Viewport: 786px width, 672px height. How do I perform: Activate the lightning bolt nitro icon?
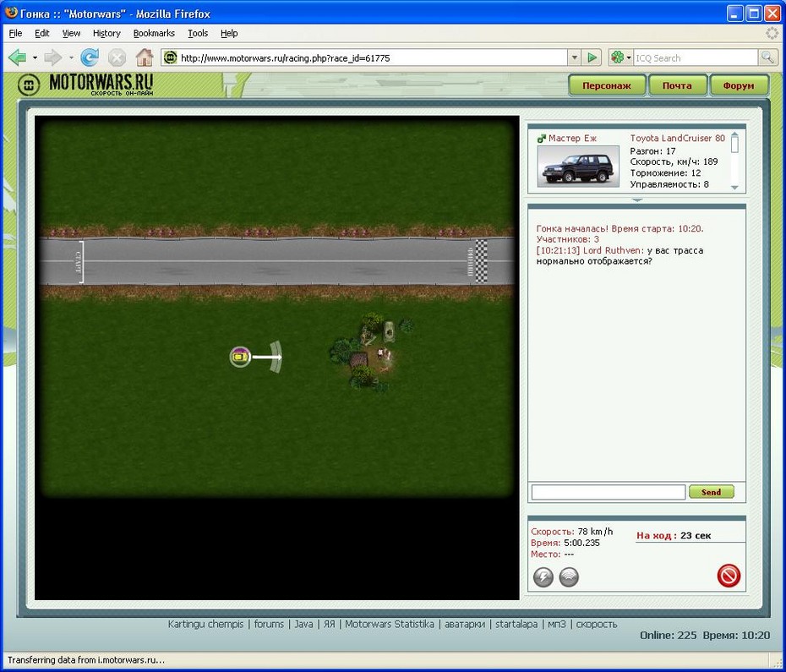pyautogui.click(x=543, y=576)
